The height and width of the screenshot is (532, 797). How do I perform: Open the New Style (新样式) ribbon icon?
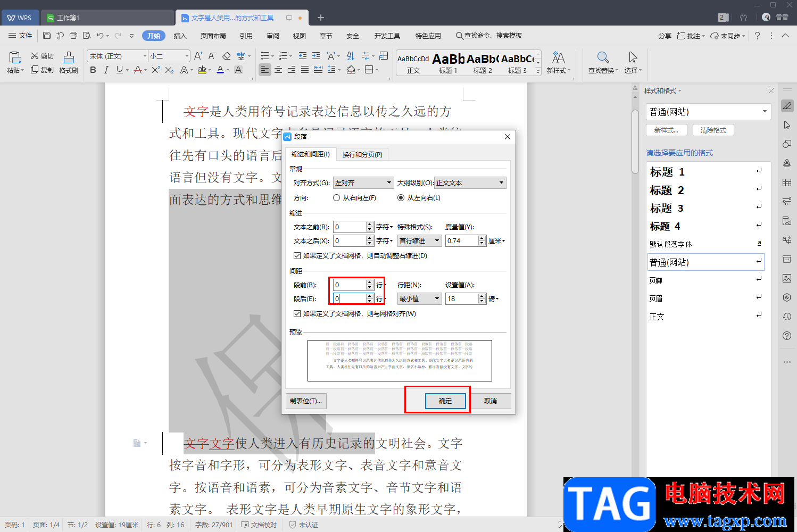click(558, 57)
